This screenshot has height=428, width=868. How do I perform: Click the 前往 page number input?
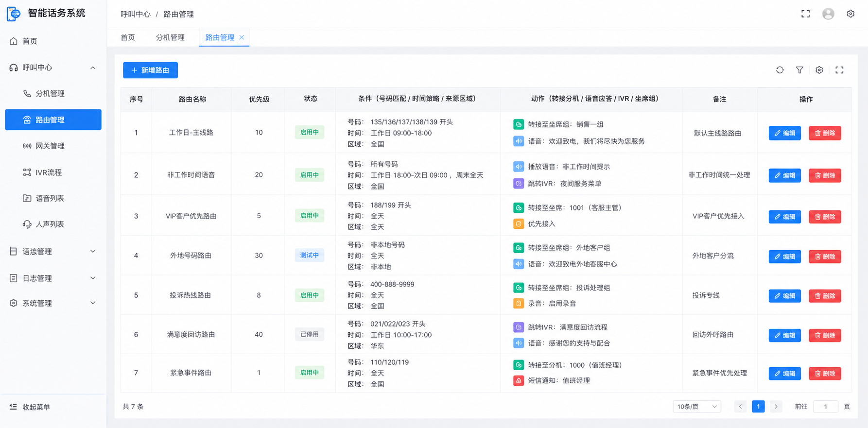[x=825, y=407]
